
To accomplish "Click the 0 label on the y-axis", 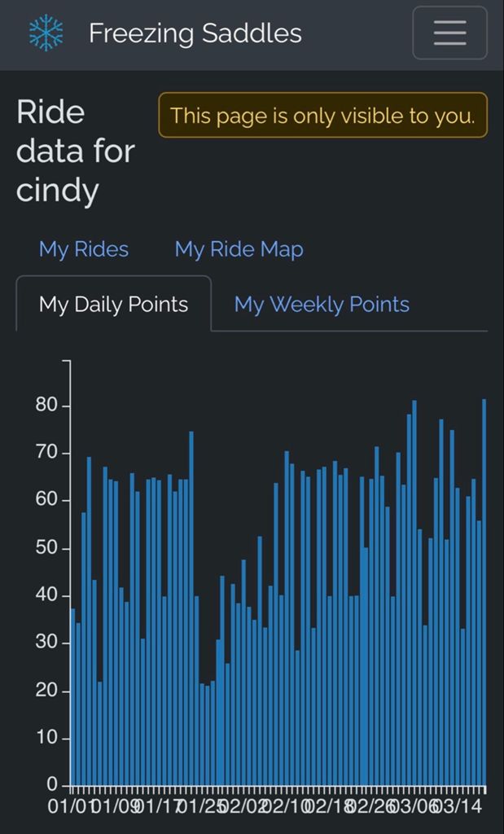I will click(x=53, y=785).
